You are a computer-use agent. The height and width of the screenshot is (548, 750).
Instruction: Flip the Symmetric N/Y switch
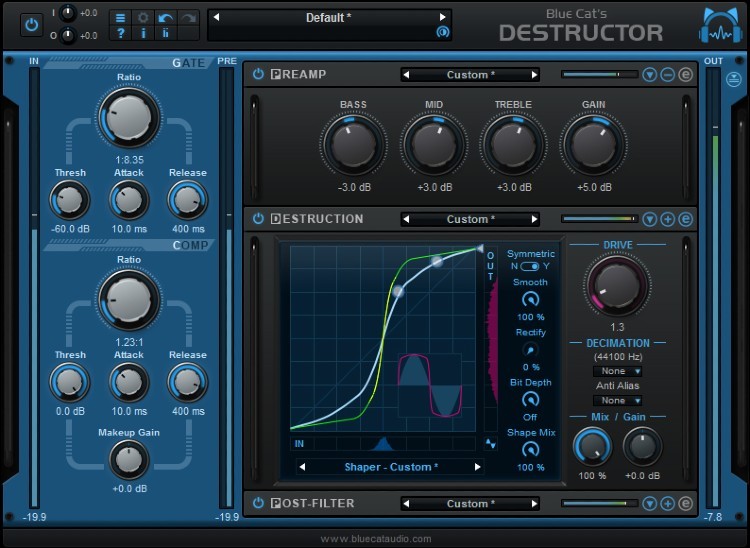[531, 267]
